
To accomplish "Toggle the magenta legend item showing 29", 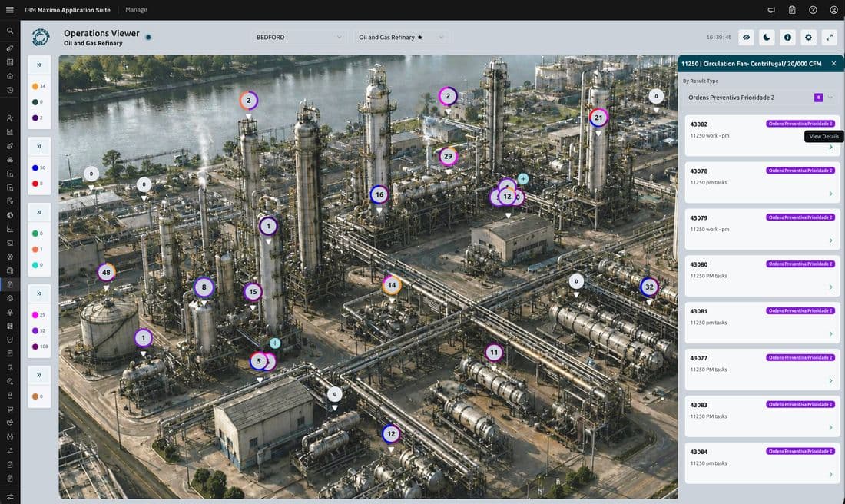I will tap(39, 315).
